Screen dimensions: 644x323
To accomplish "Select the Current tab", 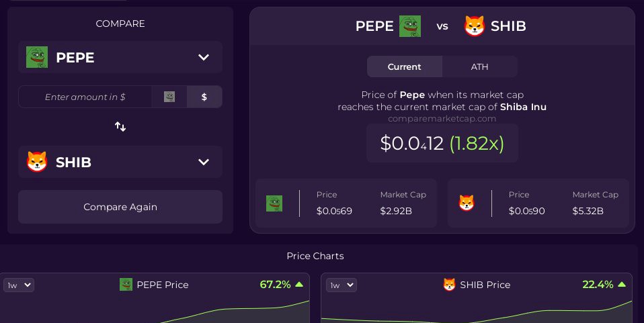I will point(405,66).
